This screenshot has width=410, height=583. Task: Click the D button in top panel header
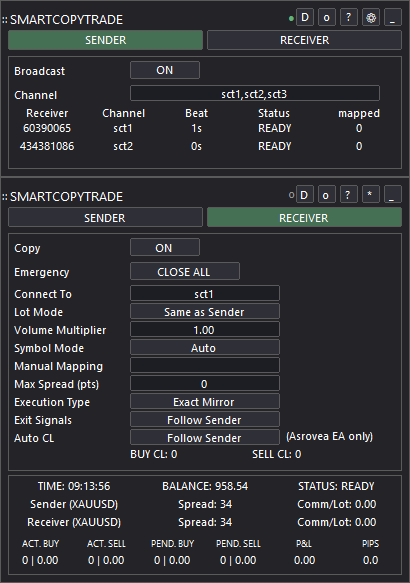click(x=305, y=17)
